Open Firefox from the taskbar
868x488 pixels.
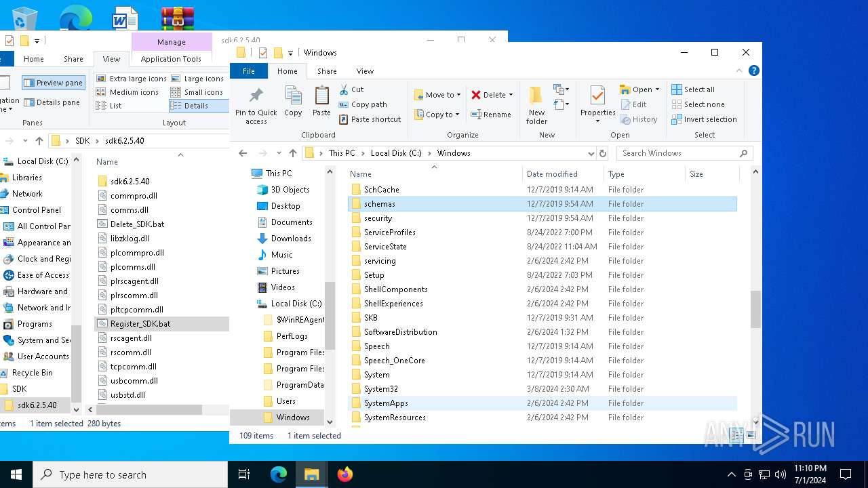tap(345, 474)
